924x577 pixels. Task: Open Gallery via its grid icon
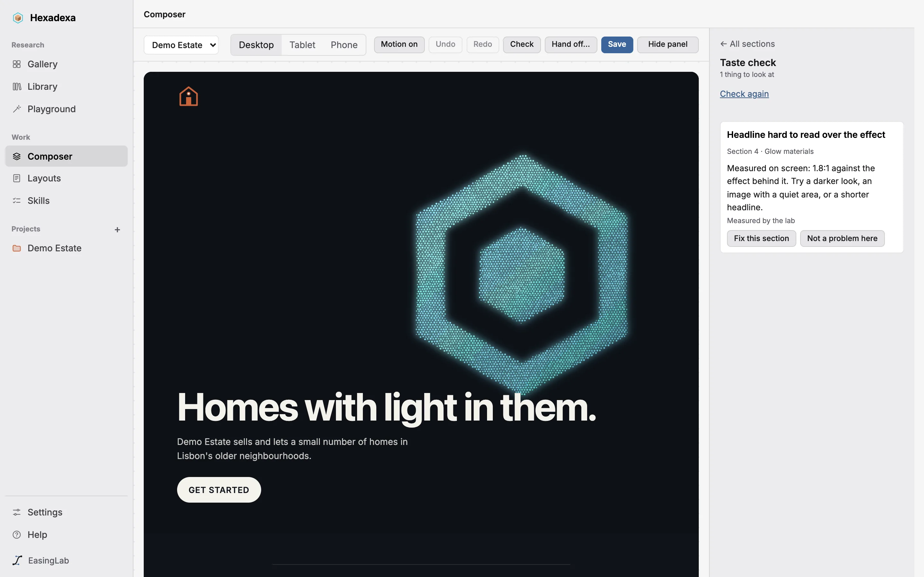[16, 64]
